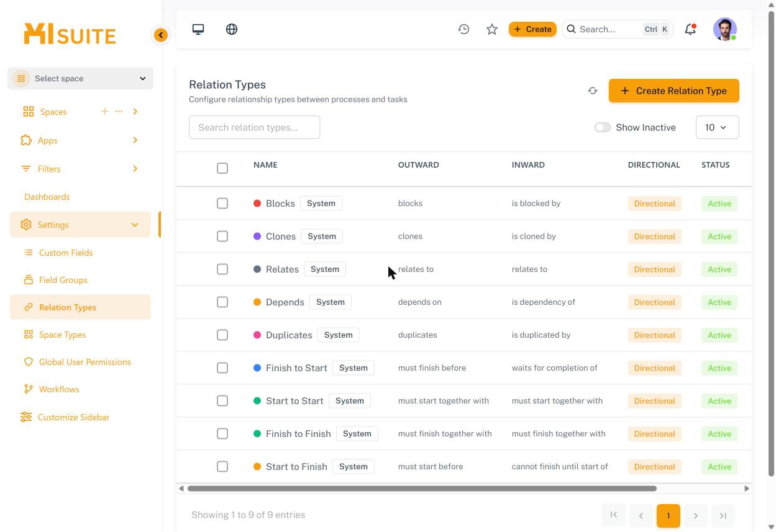Click the Active status of Relates row
776x532 pixels.
point(719,269)
